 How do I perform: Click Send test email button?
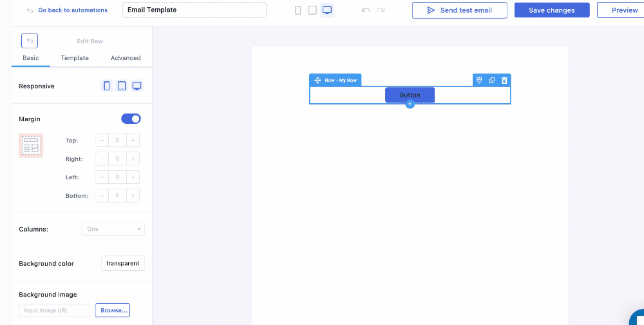coord(460,10)
